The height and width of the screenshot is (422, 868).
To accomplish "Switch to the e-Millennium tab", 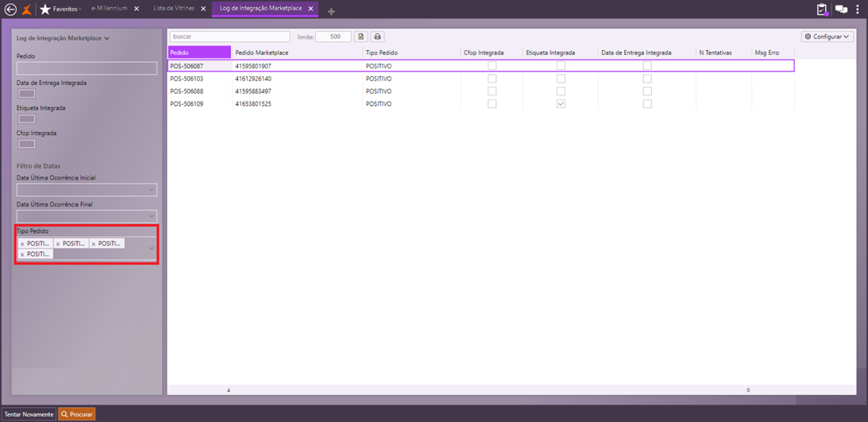I will pos(109,9).
